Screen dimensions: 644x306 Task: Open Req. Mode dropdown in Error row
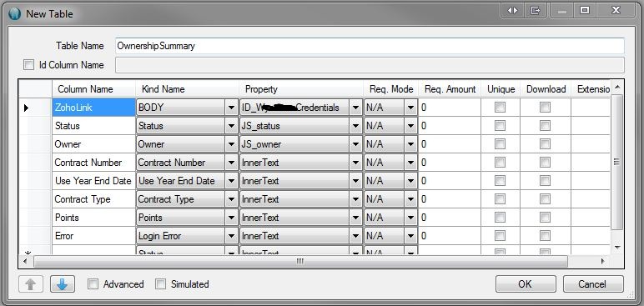[410, 236]
